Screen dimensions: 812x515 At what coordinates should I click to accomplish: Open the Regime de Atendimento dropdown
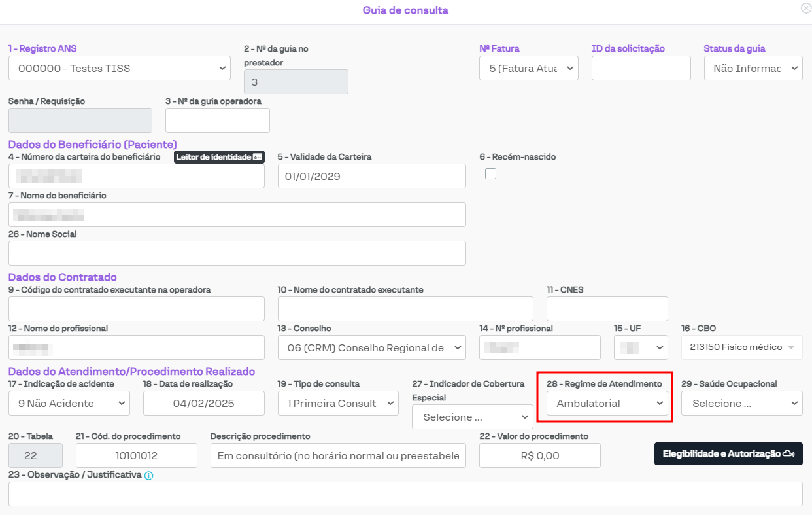coord(607,403)
